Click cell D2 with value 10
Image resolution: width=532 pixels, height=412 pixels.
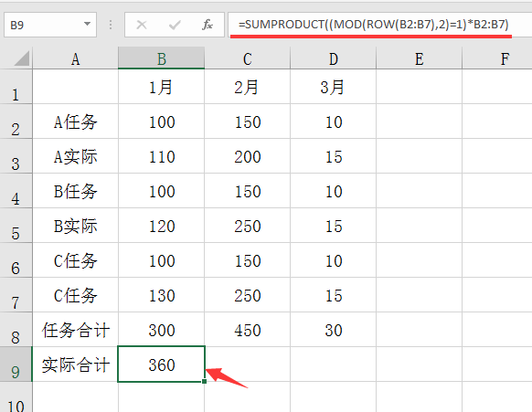click(x=333, y=121)
